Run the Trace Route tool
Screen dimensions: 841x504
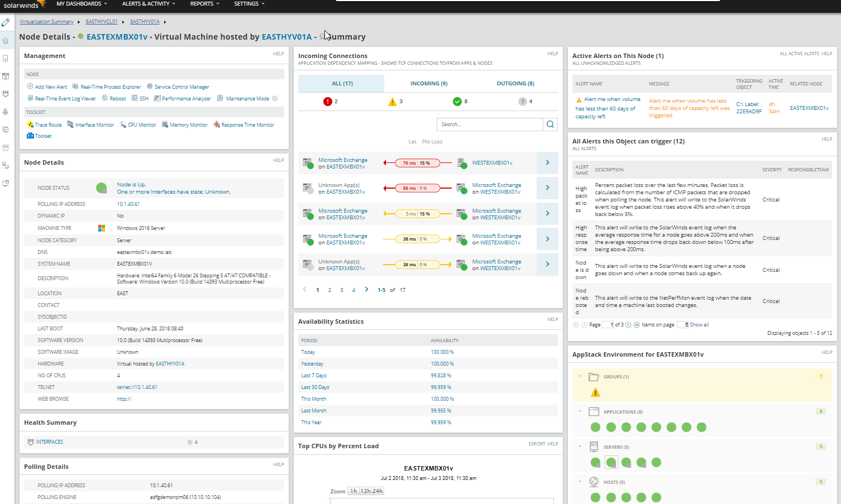[44, 124]
